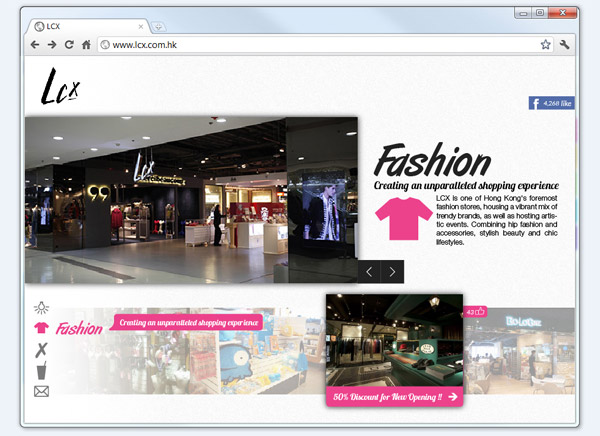Click the 43 thumbs-up like badge
The image size is (600, 436).
coord(475,312)
